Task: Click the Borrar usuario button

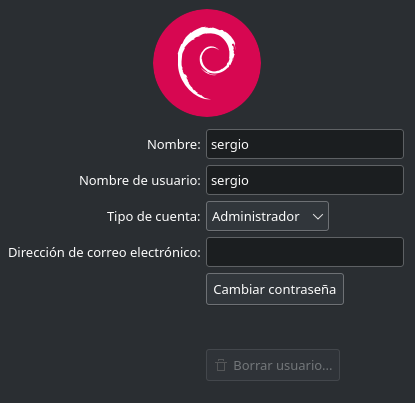Action: click(x=273, y=365)
